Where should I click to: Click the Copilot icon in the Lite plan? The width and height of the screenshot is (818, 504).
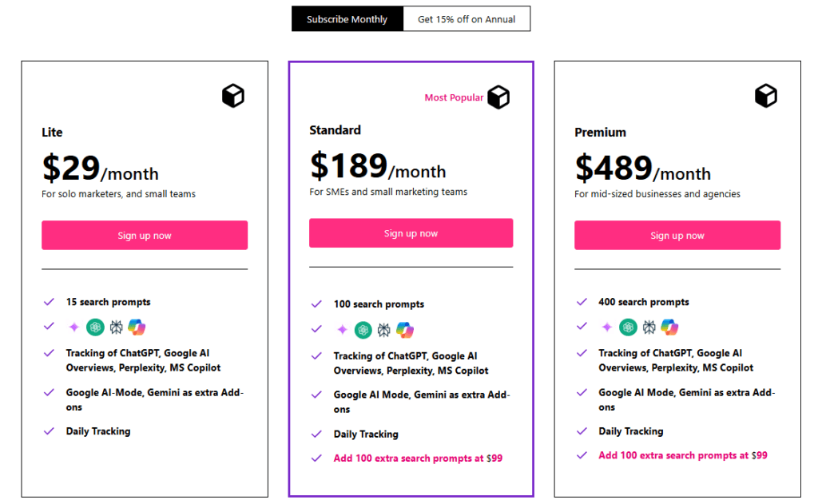point(137,327)
